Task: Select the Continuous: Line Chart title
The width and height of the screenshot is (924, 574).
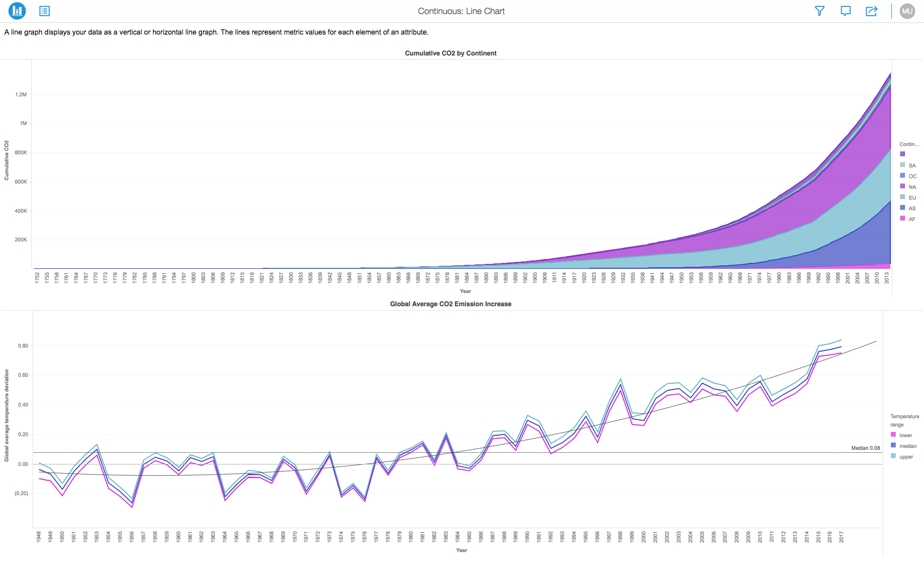Action: [461, 11]
